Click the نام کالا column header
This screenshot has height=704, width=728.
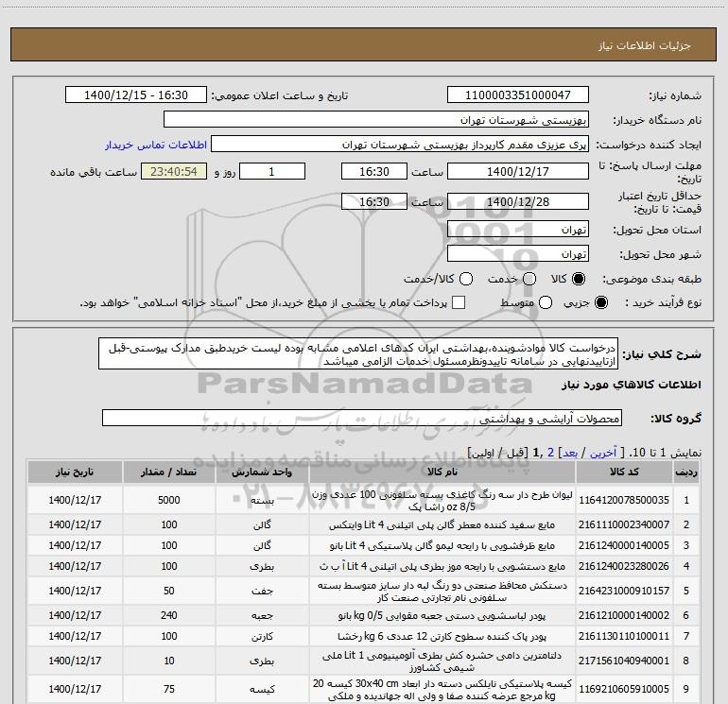442,472
